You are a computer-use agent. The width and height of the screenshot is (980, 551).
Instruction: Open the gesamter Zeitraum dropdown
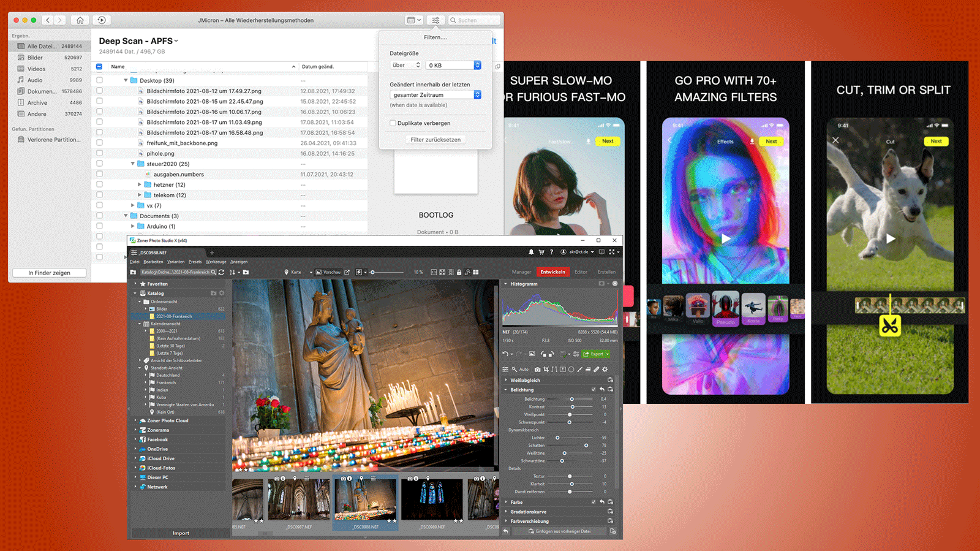pos(435,95)
